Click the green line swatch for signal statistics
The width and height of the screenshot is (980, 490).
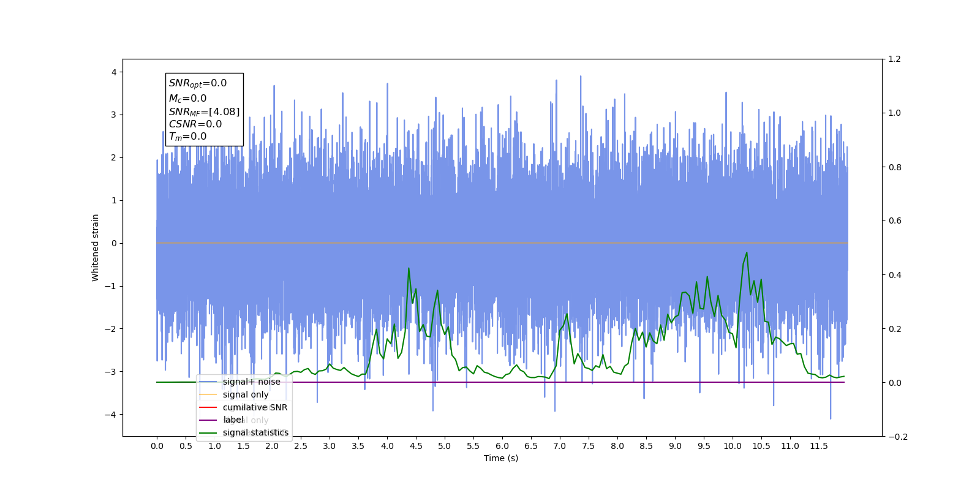click(x=208, y=432)
